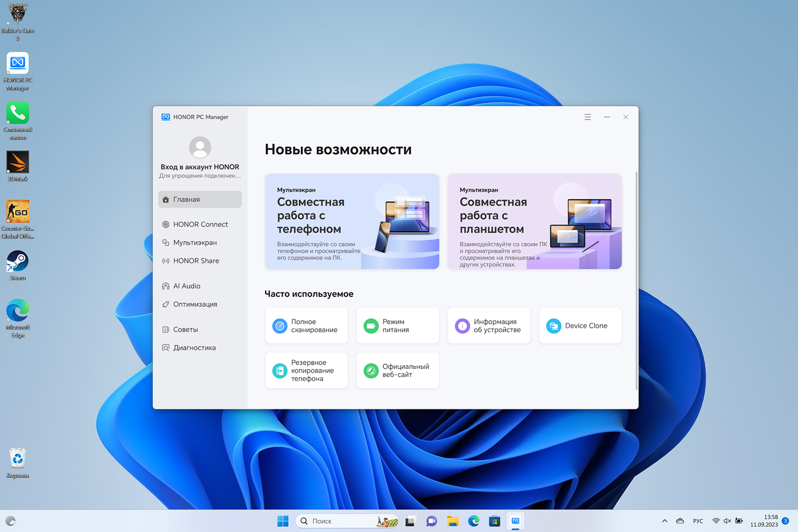Open Microsoft Edge from taskbar
This screenshot has height=532, width=798.
coord(474,521)
